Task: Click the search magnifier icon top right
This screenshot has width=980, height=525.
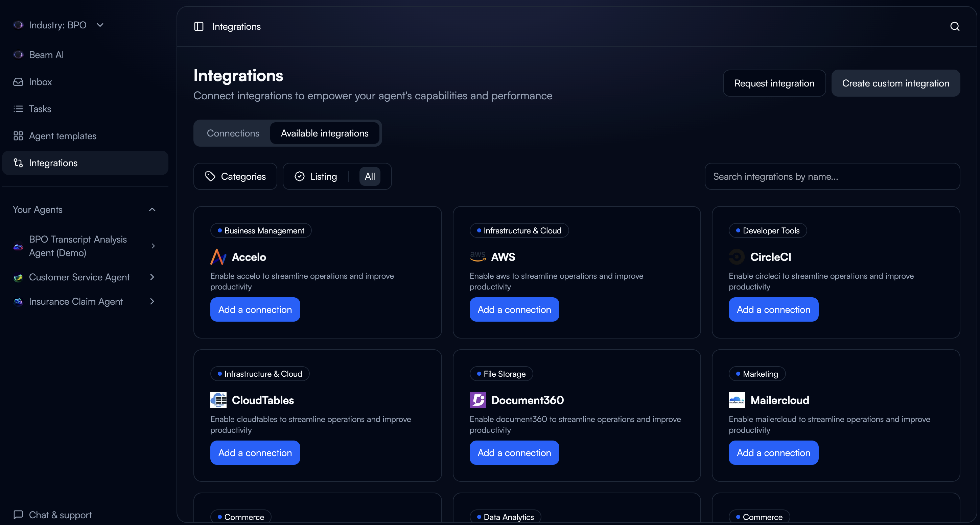Action: (955, 26)
